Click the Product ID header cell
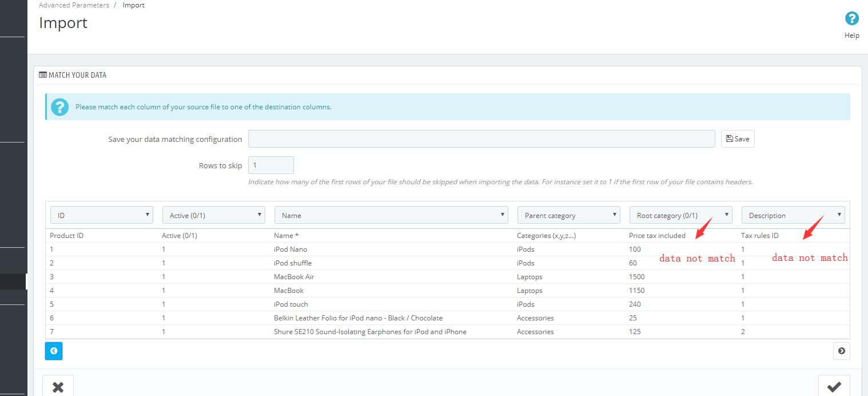Viewport: 868px width, 396px height. (x=67, y=236)
